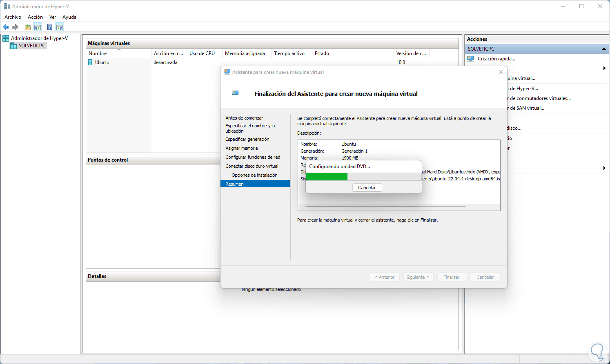Toggle the console tree pane toolbar icon
Screen dimensions: 610x364
tap(38, 27)
